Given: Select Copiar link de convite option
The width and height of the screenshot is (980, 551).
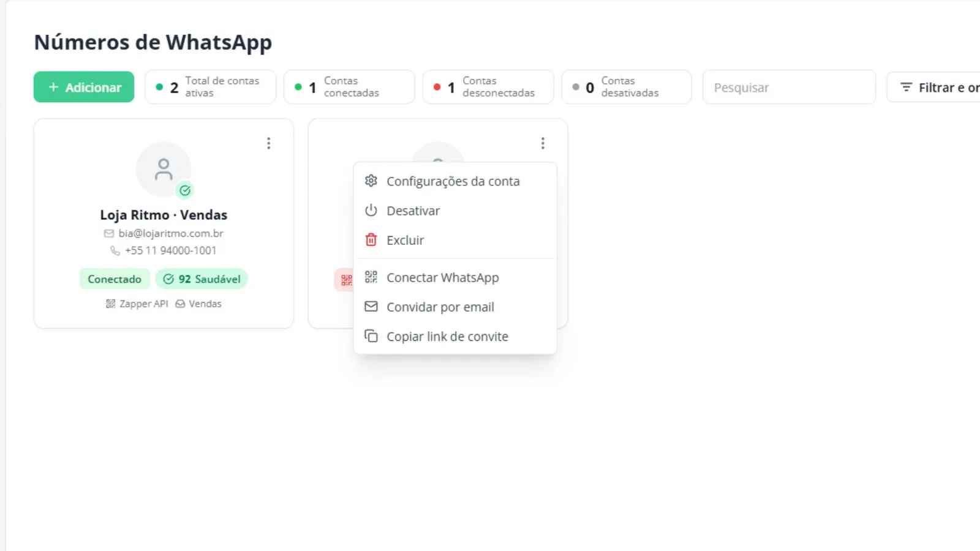Looking at the screenshot, I should click(455, 336).
